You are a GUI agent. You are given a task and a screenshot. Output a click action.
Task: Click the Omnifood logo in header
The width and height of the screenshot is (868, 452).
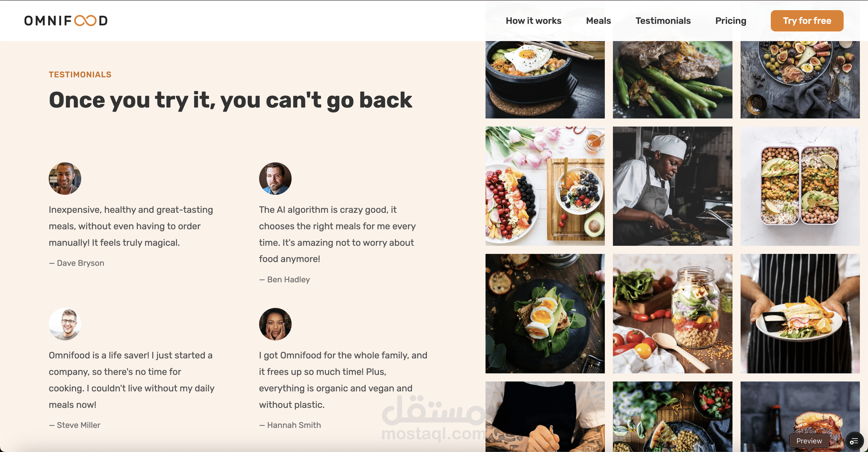point(66,21)
